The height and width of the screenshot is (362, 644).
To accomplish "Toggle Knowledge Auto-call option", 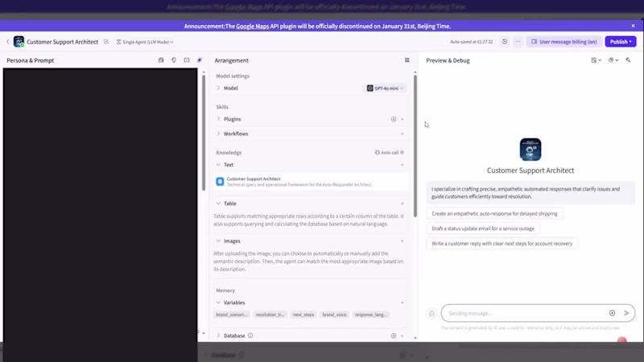I will [x=386, y=152].
